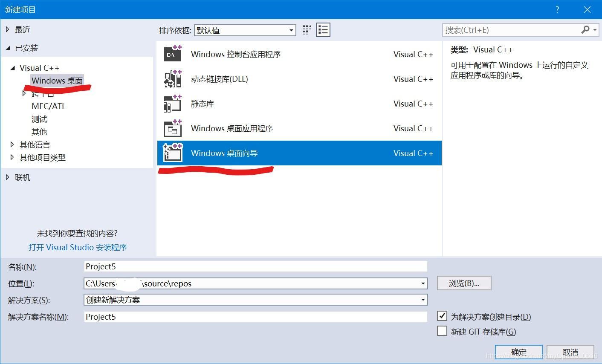This screenshot has width=602, height=364.
Task: Click the Windows 桌面应用程序 template icon
Action: coord(173,128)
